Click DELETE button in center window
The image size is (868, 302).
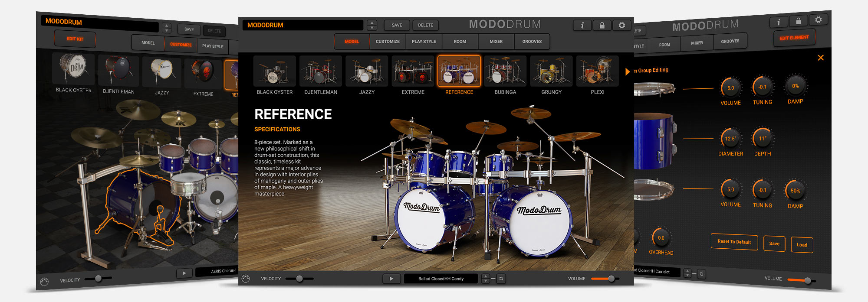click(426, 25)
